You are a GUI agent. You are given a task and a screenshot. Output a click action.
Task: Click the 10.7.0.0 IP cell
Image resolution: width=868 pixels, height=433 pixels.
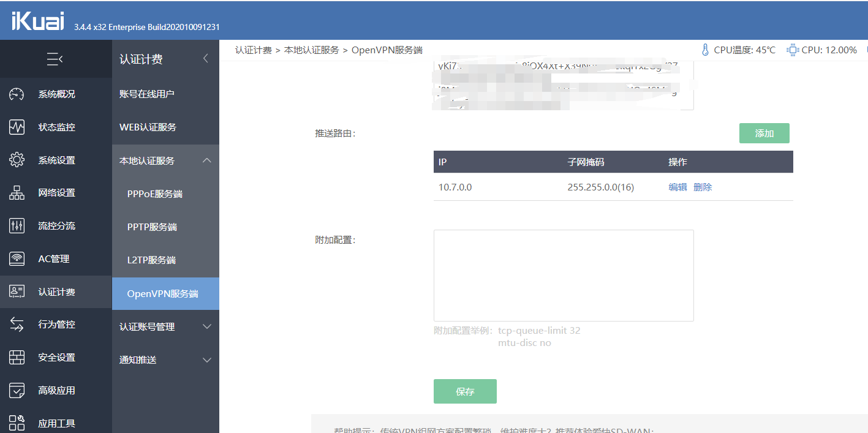tap(455, 187)
